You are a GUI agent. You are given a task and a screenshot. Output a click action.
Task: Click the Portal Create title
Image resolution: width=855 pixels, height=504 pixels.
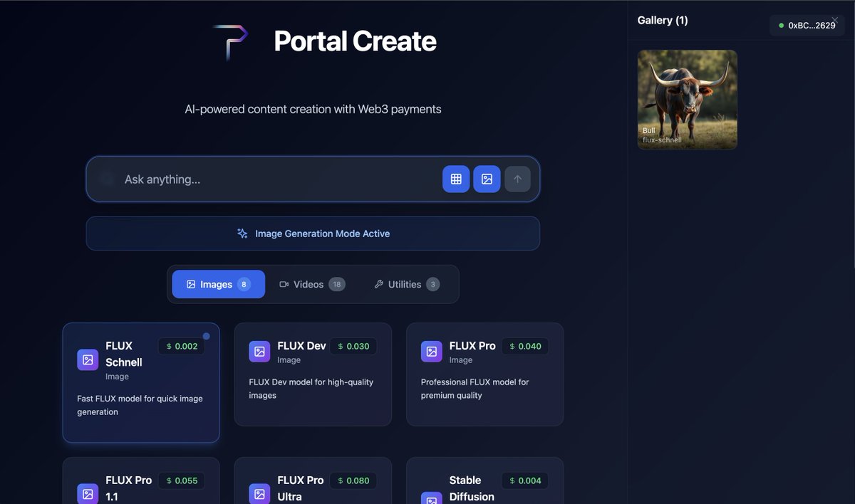click(355, 41)
